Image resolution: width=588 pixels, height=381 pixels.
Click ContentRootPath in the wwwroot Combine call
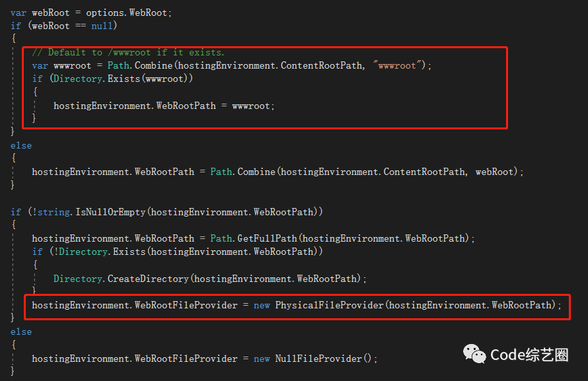(x=322, y=65)
